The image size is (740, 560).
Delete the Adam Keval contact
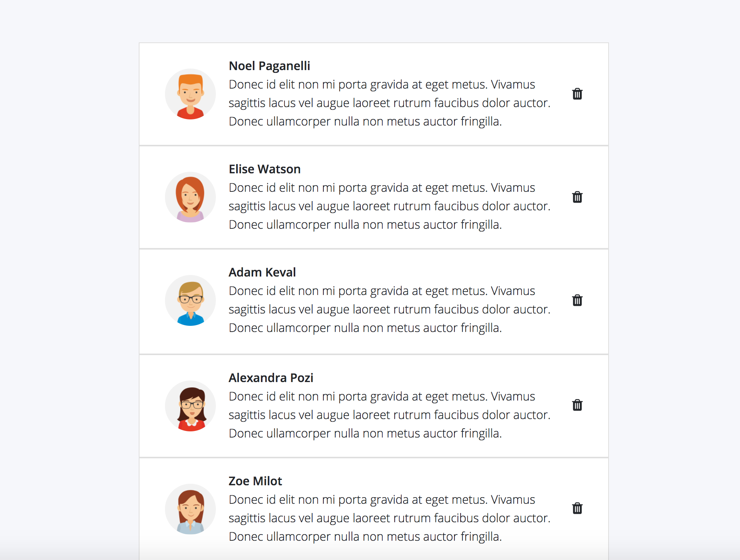pyautogui.click(x=577, y=300)
